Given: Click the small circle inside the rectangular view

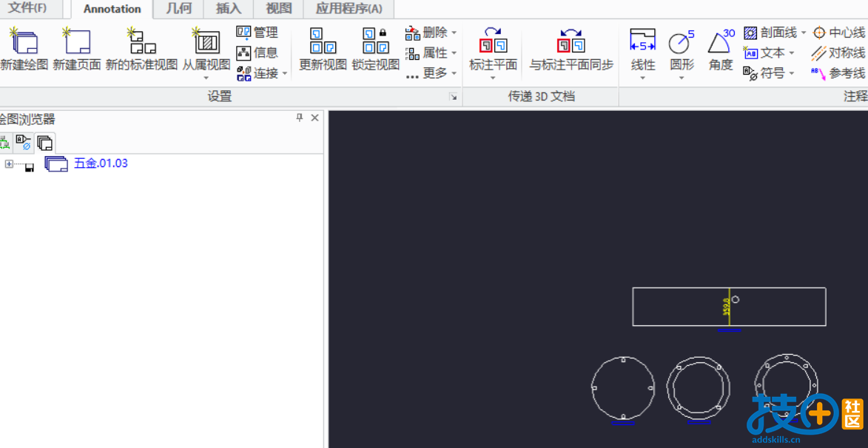Looking at the screenshot, I should coord(735,299).
